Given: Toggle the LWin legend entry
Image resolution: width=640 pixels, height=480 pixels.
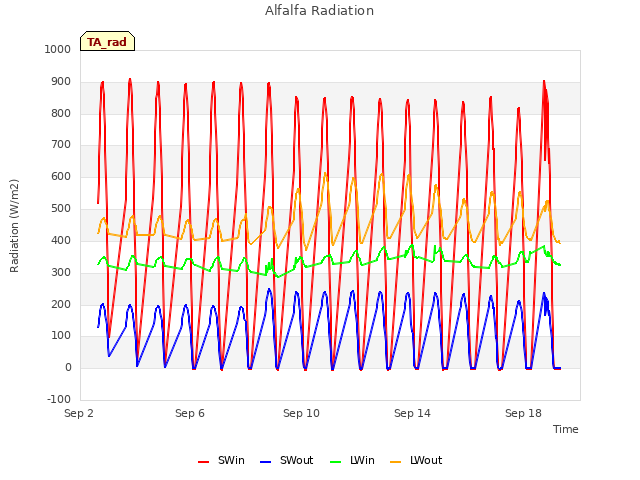Looking at the screenshot, I should pos(352,460).
